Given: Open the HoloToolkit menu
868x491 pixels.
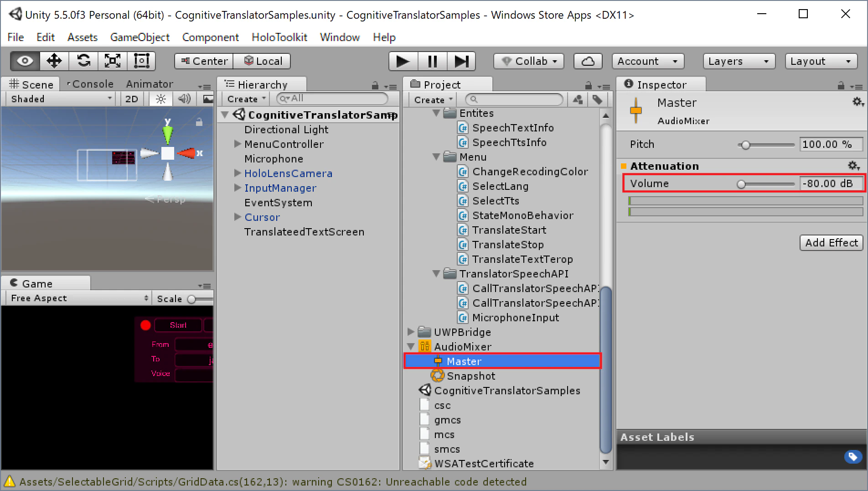Looking at the screenshot, I should 279,37.
